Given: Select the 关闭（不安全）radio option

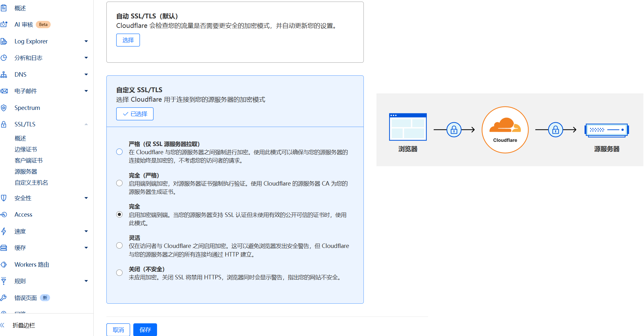Looking at the screenshot, I should pyautogui.click(x=119, y=273).
